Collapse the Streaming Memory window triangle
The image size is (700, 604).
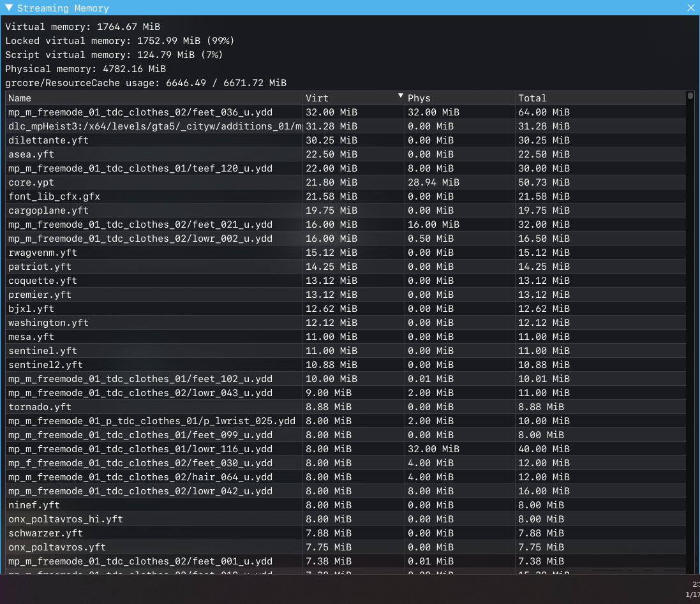[8, 8]
